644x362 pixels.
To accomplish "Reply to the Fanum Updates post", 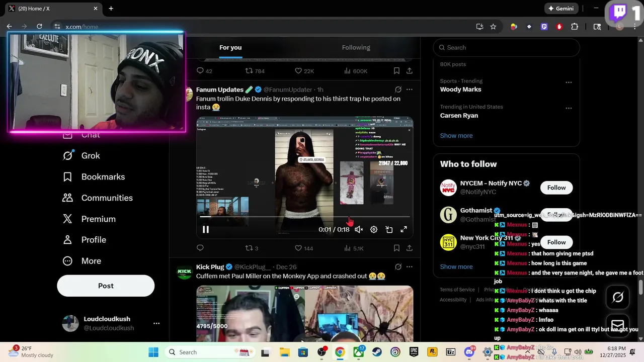I will pos(200,248).
